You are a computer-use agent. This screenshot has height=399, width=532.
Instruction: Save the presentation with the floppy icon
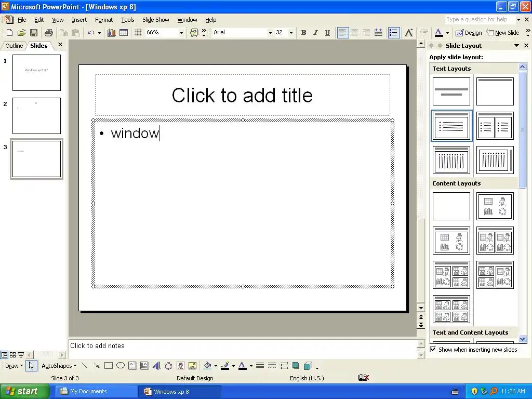click(34, 33)
